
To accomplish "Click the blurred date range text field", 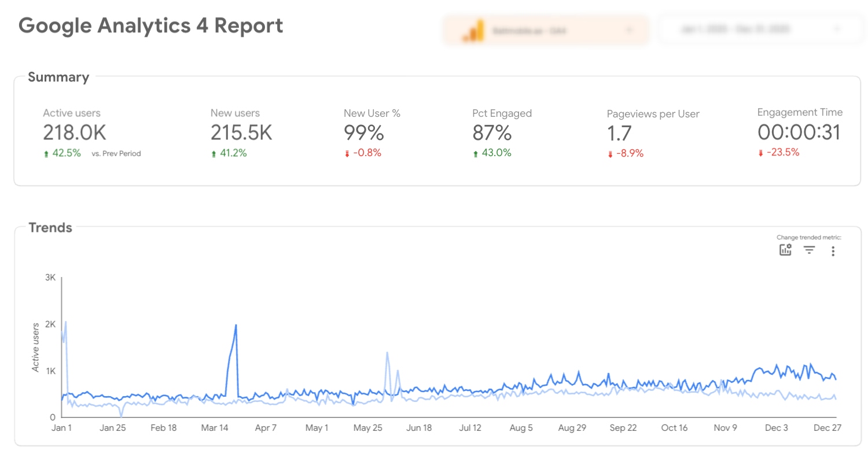I will (x=744, y=29).
